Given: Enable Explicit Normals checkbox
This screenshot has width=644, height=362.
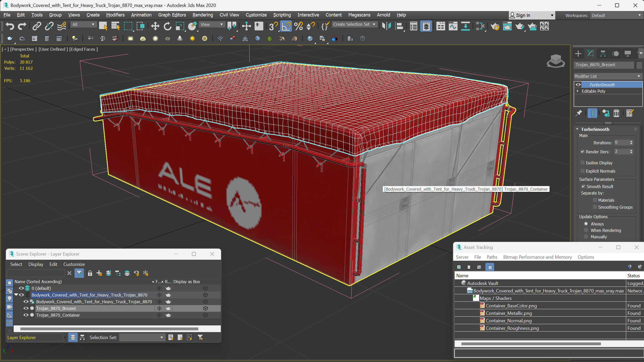Looking at the screenshot, I should click(582, 171).
